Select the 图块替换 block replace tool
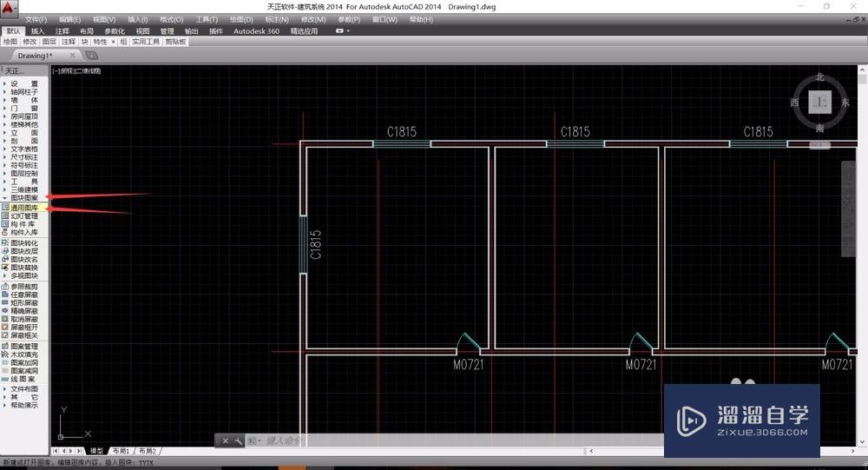The width and height of the screenshot is (868, 470). coord(23,268)
